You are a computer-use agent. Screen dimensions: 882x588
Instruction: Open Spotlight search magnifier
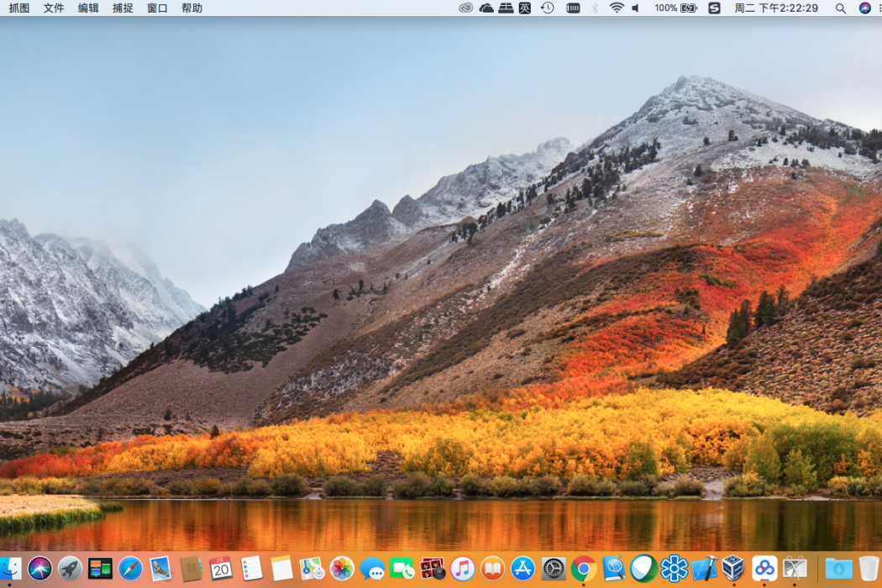(x=840, y=8)
